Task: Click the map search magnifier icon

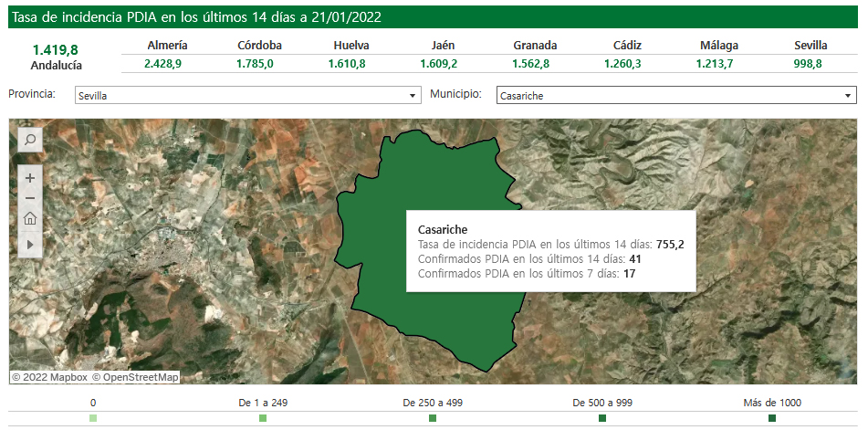Action: pos(29,140)
